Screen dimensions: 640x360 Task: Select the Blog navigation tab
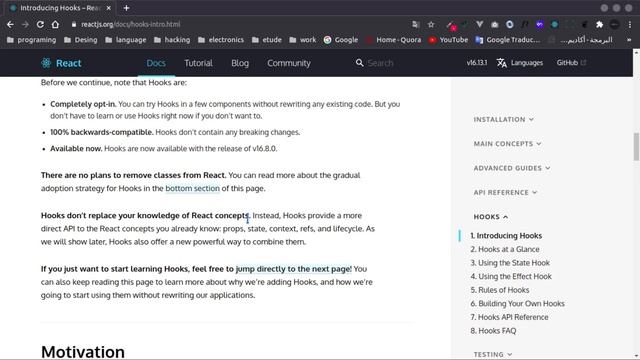[240, 63]
